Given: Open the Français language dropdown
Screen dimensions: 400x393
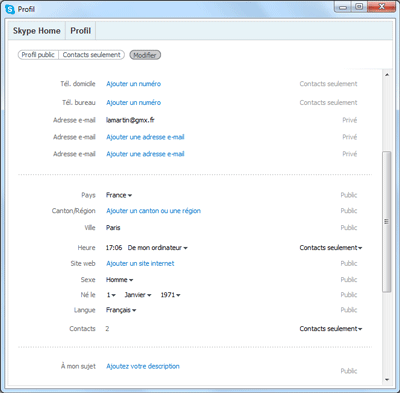Looking at the screenshot, I should click(x=121, y=310).
